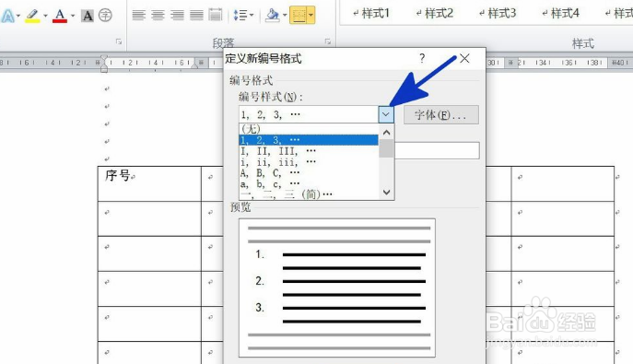Image resolution: width=633 pixels, height=364 pixels.
Task: Apply style 样式3
Action: [x=498, y=13]
